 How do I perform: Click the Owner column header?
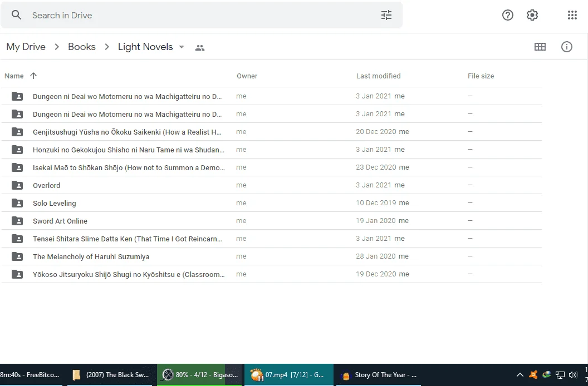(247, 76)
